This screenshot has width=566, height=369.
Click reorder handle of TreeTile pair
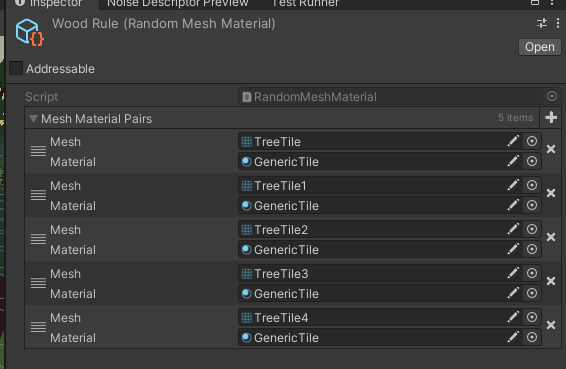click(38, 151)
